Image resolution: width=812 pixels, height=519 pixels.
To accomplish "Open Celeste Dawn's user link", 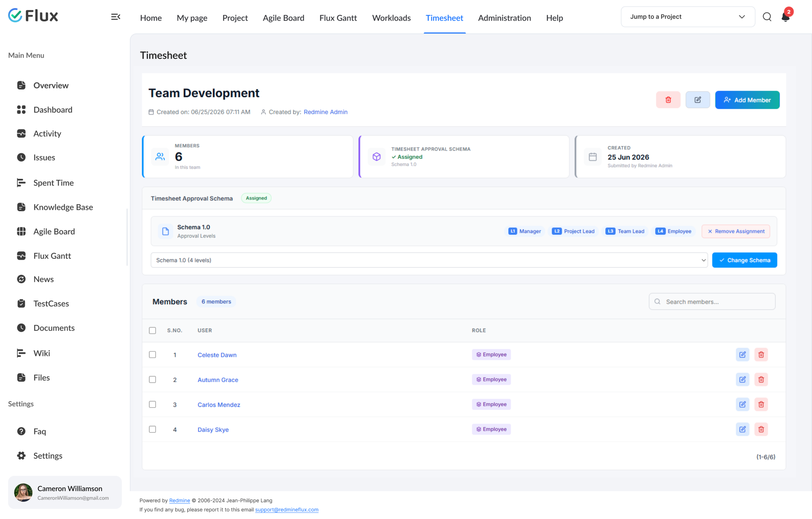I will coord(217,355).
